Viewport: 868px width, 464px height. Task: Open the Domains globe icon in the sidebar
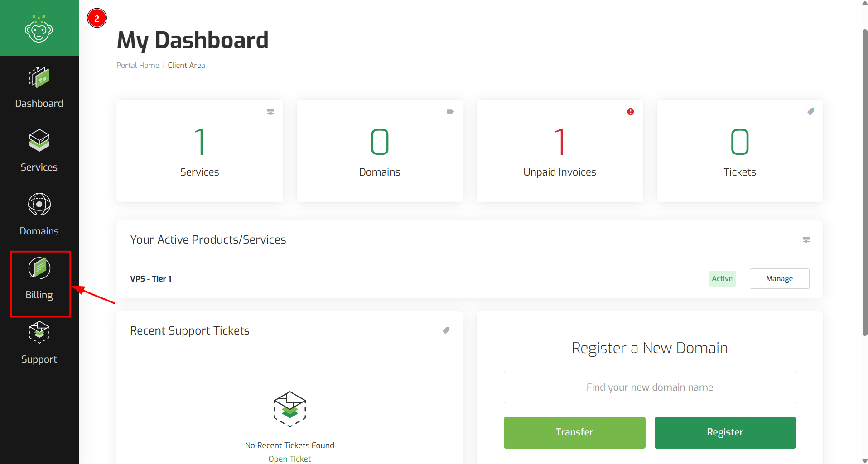tap(39, 204)
